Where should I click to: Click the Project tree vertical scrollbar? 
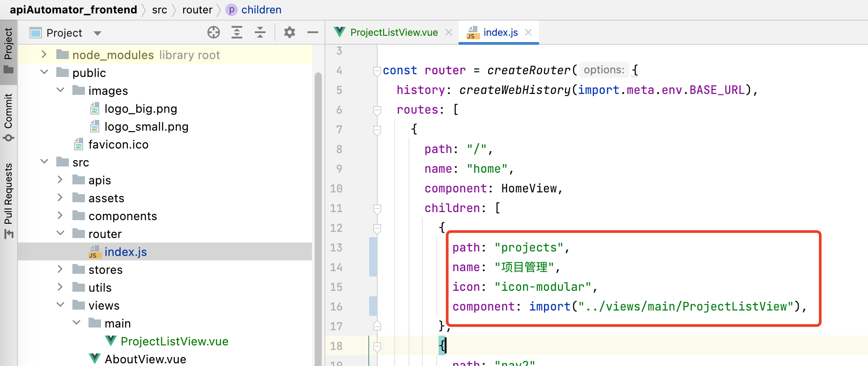pos(318,219)
